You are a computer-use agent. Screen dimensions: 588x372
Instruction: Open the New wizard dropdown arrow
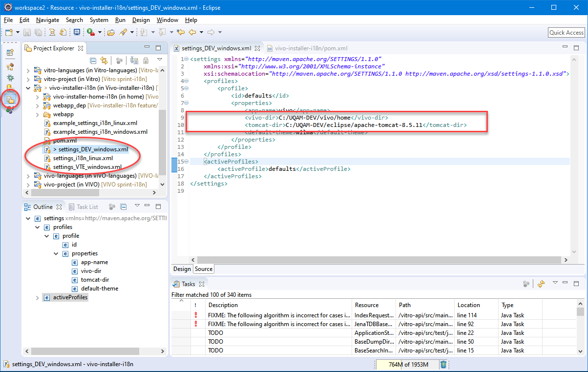pyautogui.click(x=18, y=32)
